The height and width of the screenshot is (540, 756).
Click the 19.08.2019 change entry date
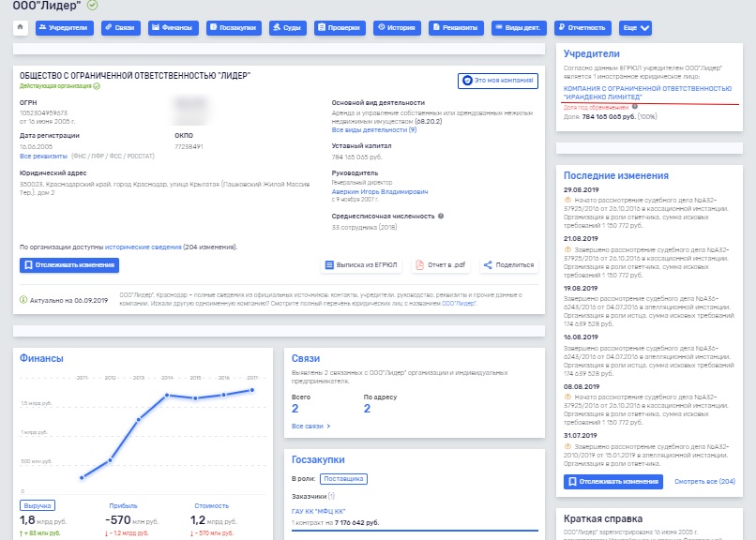pos(581,288)
